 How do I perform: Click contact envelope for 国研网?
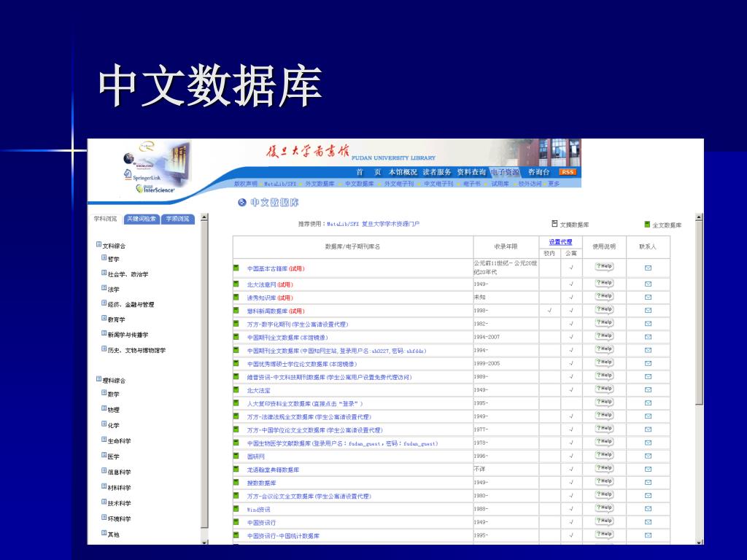(648, 456)
